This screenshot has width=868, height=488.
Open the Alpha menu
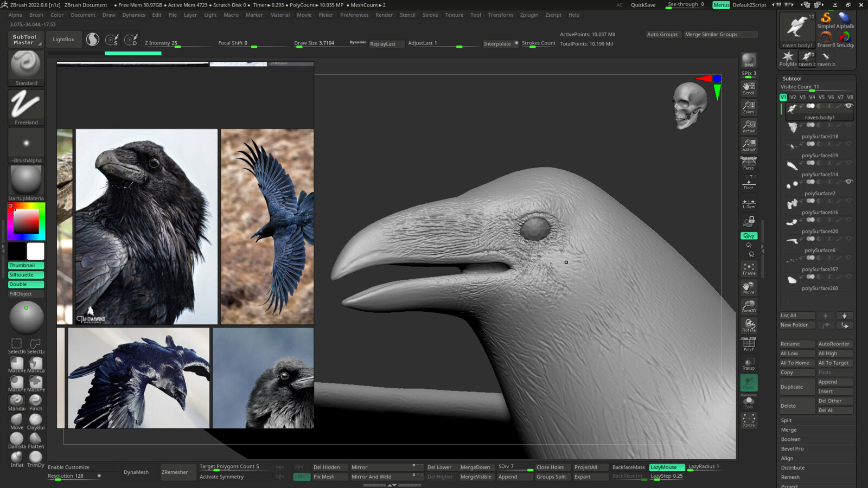click(x=15, y=15)
